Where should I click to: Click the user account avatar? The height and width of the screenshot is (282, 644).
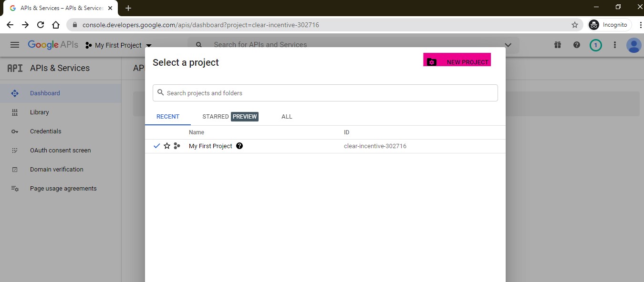634,45
